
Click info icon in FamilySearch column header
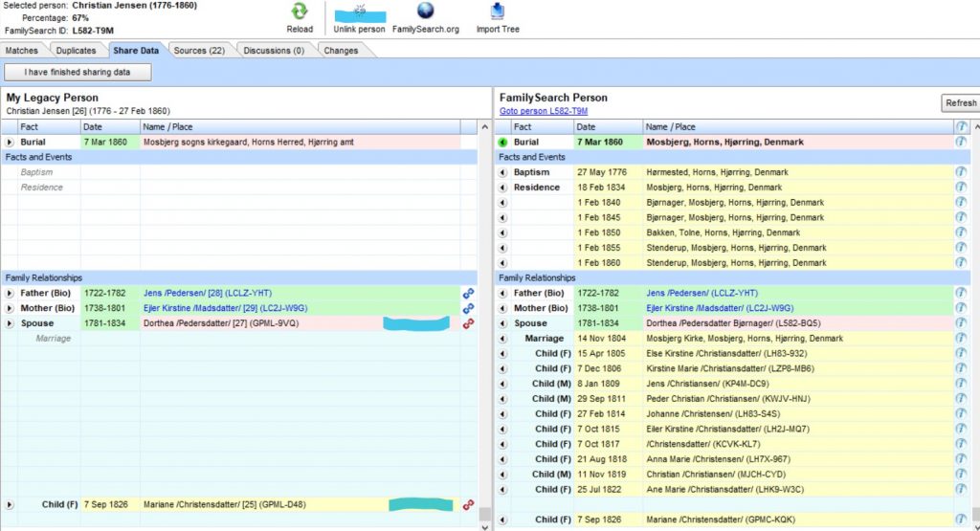tap(961, 126)
